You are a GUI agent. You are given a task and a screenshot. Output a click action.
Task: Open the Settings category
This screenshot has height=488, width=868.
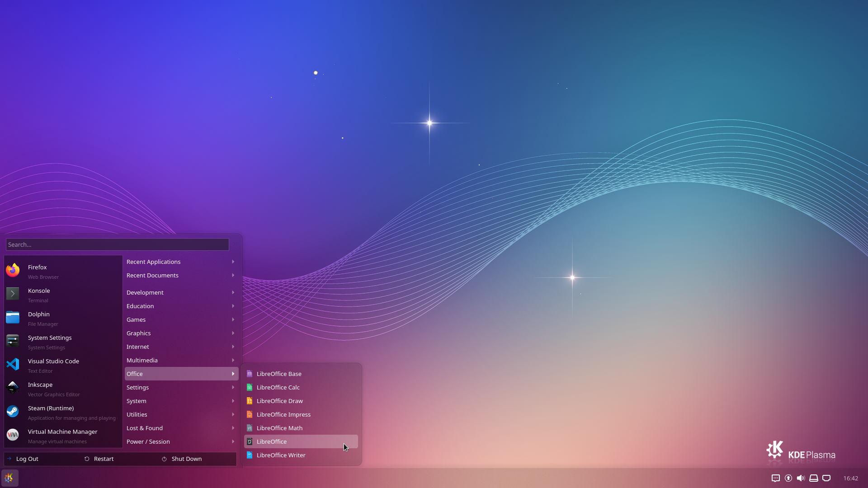click(x=181, y=387)
